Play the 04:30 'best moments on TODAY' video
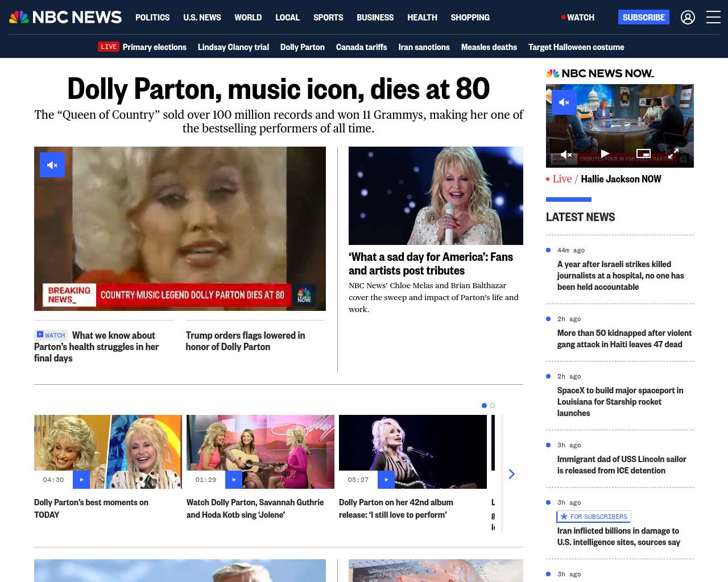 81,480
